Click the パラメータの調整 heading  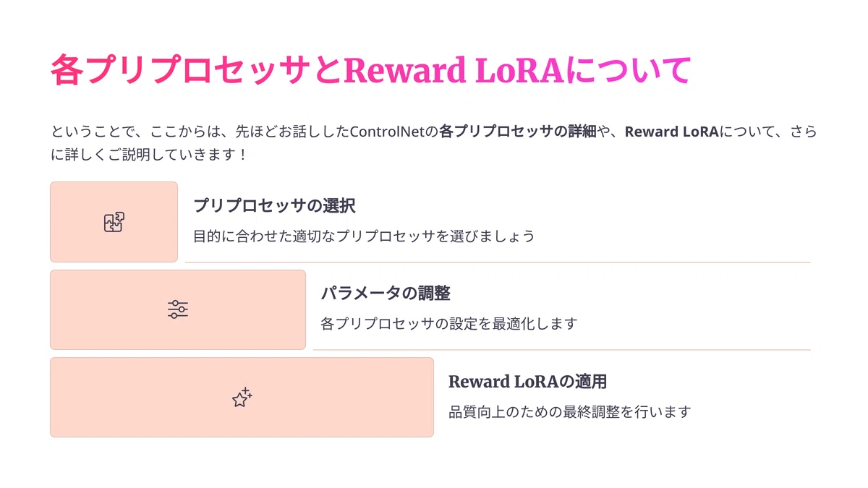click(x=386, y=294)
